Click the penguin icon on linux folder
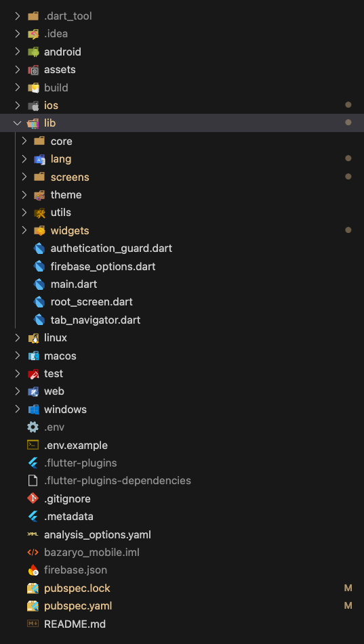 [x=33, y=338]
